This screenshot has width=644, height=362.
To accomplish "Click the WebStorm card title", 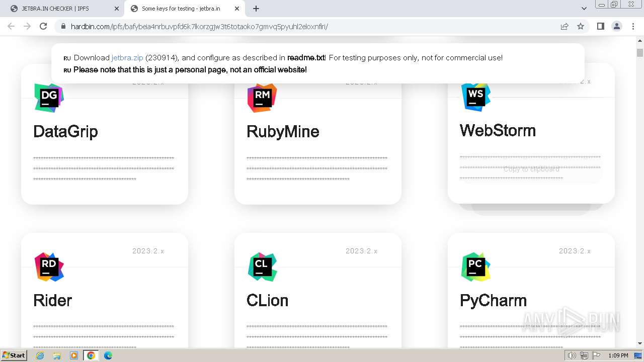I will pos(498,131).
